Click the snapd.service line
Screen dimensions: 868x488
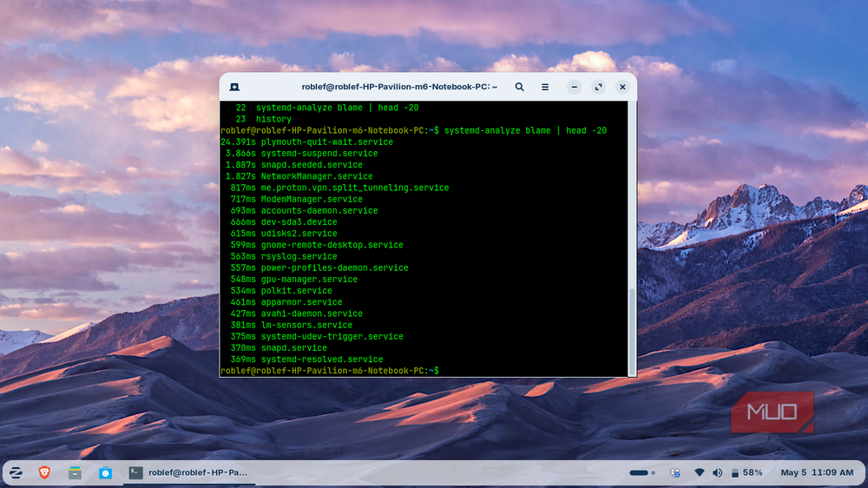(279, 348)
